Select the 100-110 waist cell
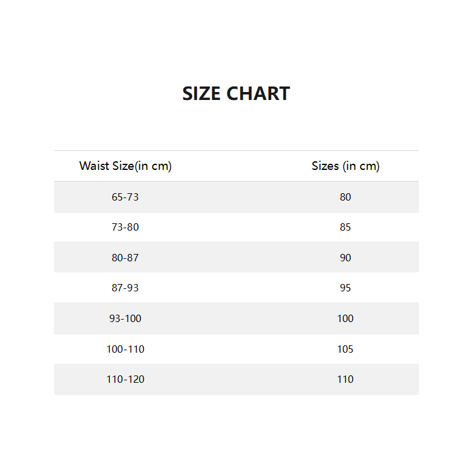The width and height of the screenshot is (476, 476). click(x=125, y=349)
